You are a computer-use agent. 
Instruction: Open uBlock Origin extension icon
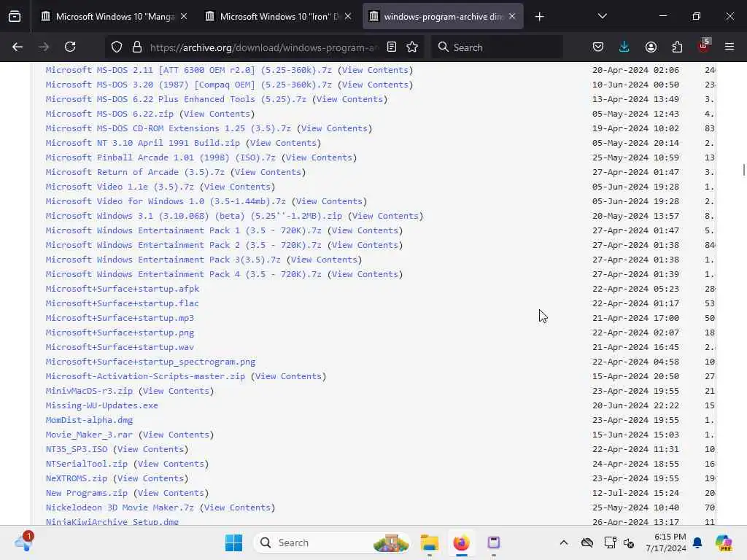pos(703,46)
